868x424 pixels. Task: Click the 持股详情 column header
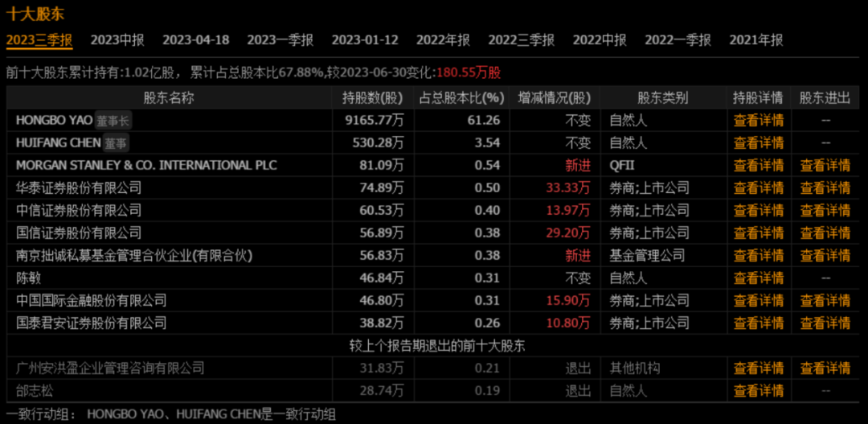click(x=759, y=98)
